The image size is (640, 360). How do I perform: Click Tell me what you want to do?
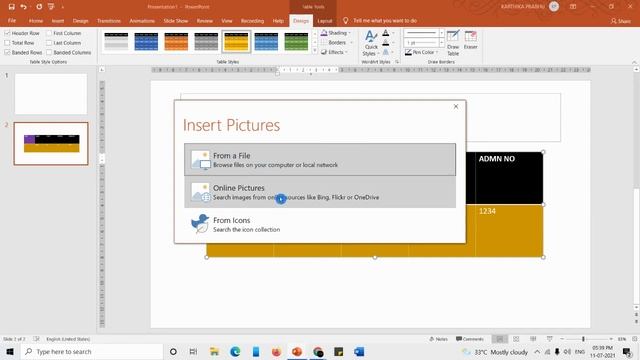point(385,20)
